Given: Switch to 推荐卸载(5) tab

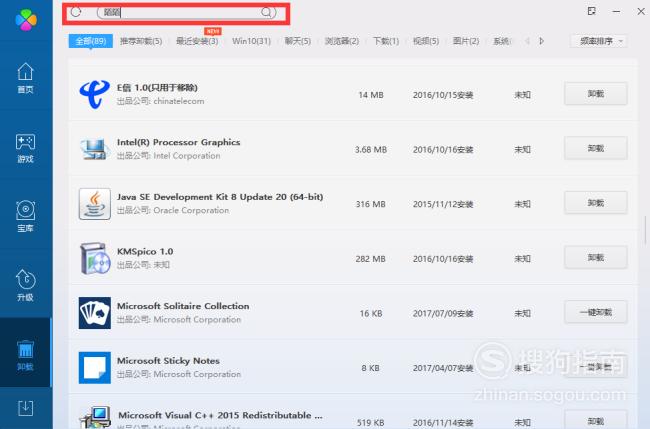Looking at the screenshot, I should [141, 41].
